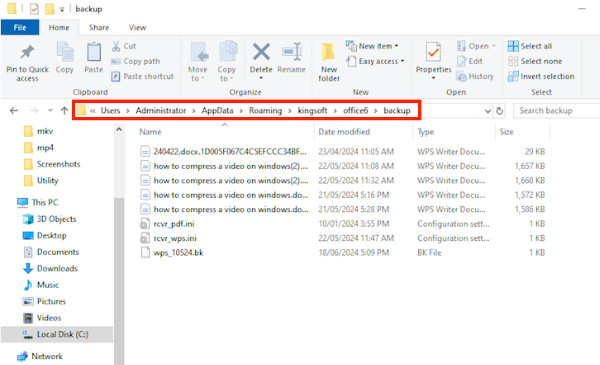Select Network in navigation pane
The width and height of the screenshot is (600, 365).
[39, 356]
